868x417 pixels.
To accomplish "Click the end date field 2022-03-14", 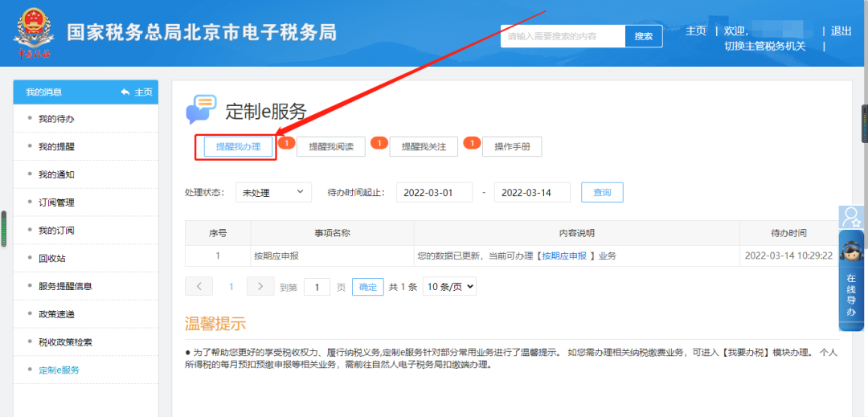I will [532, 193].
